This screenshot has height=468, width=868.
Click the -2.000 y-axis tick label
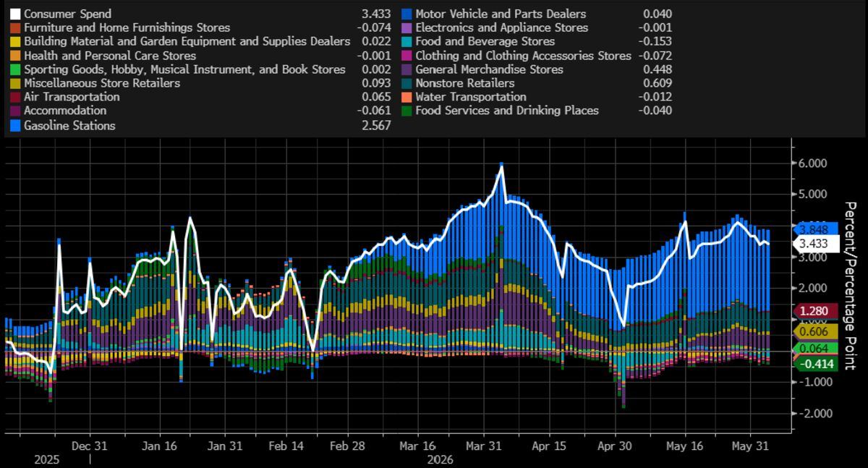[812, 413]
